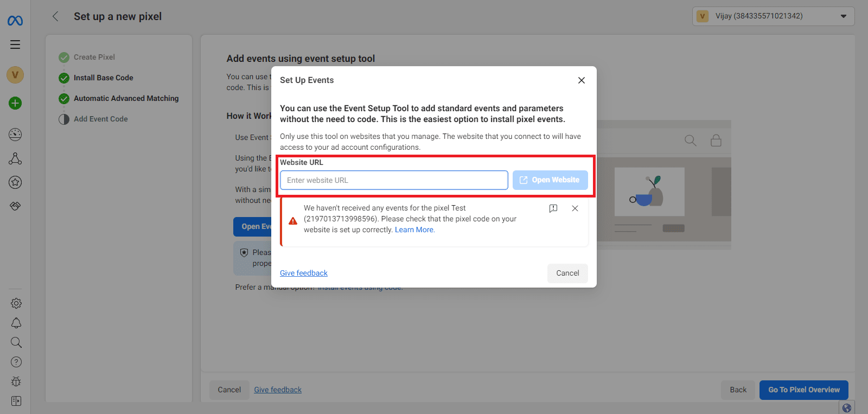Click the Set Up Events dialog title
This screenshot has height=414, width=868.
pos(307,80)
